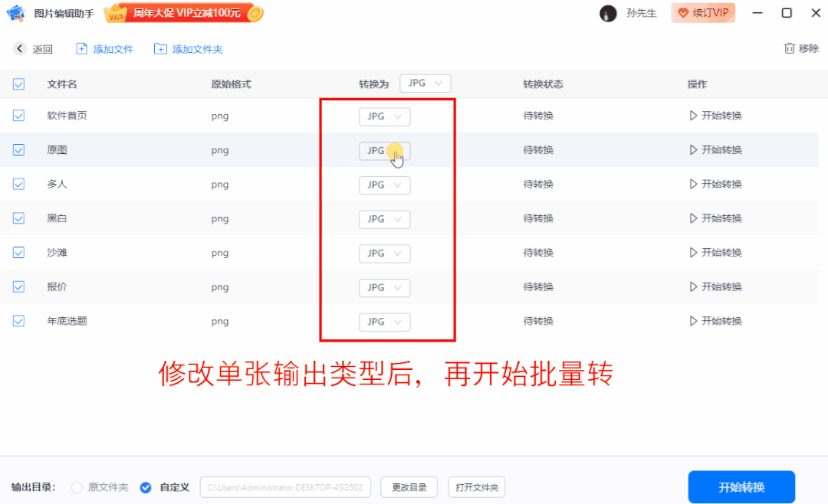Uncheck the 报价 file checkbox
828x504 pixels.
coord(19,287)
